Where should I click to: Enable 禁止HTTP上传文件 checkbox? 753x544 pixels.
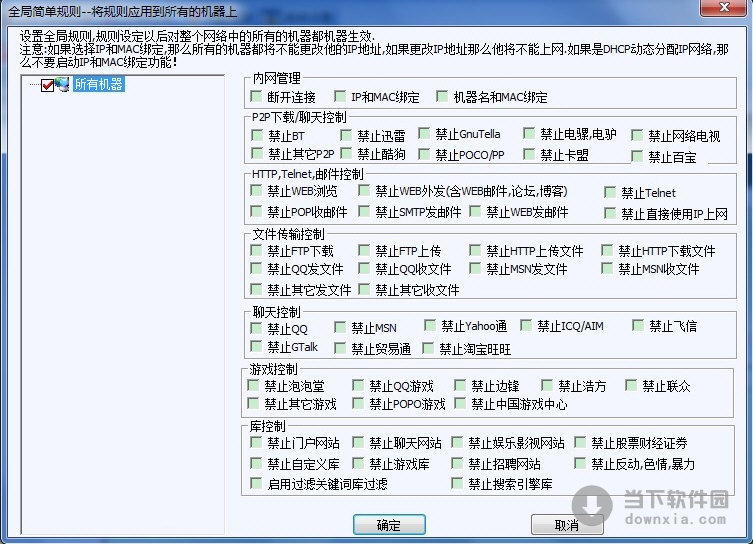pos(475,251)
